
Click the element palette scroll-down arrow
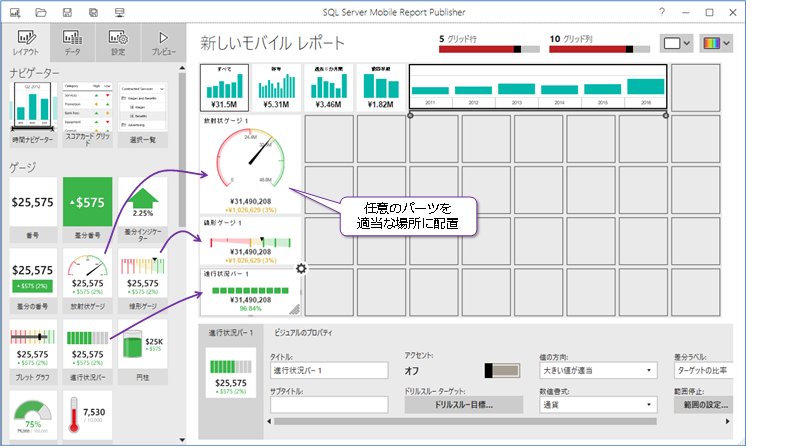[x=182, y=440]
